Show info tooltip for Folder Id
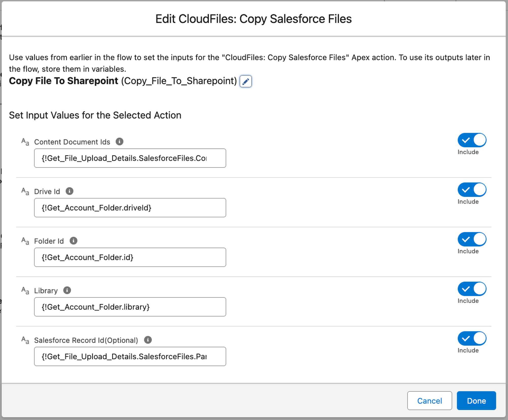The image size is (508, 420). tap(73, 240)
